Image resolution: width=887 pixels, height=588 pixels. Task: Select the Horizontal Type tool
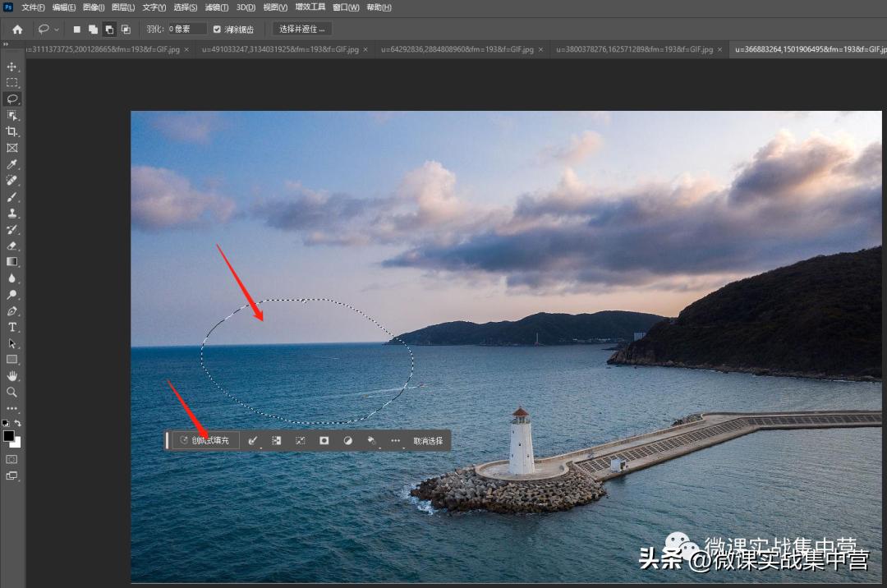click(x=11, y=327)
